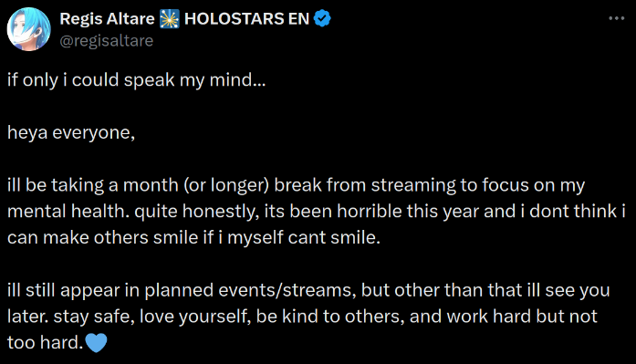Open Regis Altare's profile avatar
The image size is (636, 364).
tap(29, 29)
